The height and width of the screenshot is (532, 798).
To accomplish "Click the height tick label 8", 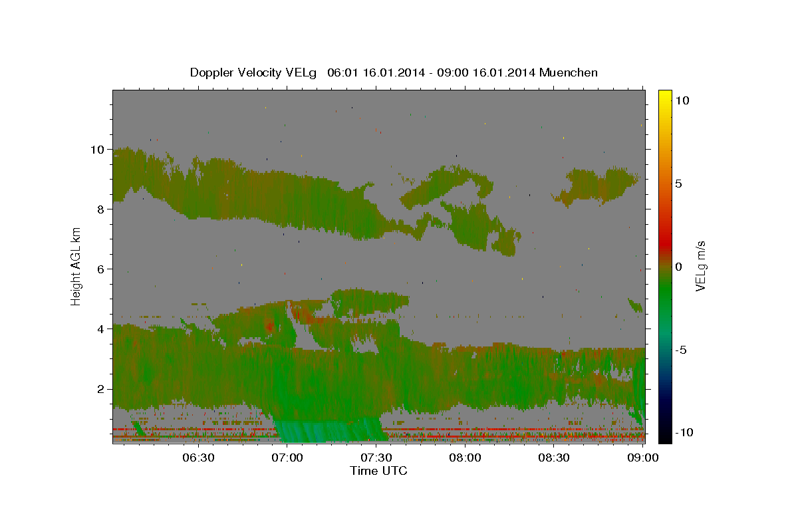I will click(101, 209).
